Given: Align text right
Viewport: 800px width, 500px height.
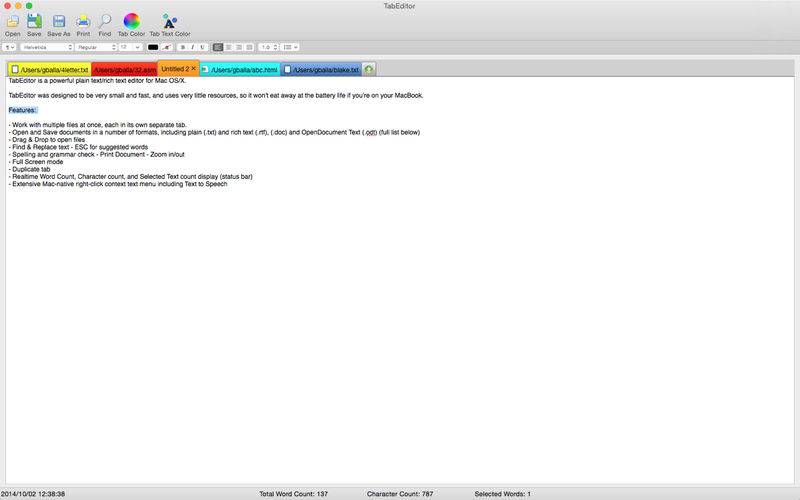Looking at the screenshot, I should pos(238,47).
